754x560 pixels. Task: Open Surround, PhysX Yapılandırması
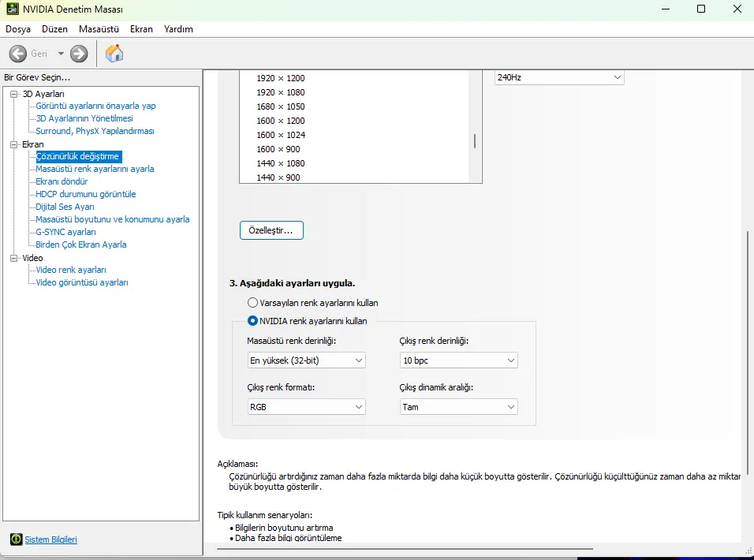pyautogui.click(x=95, y=131)
